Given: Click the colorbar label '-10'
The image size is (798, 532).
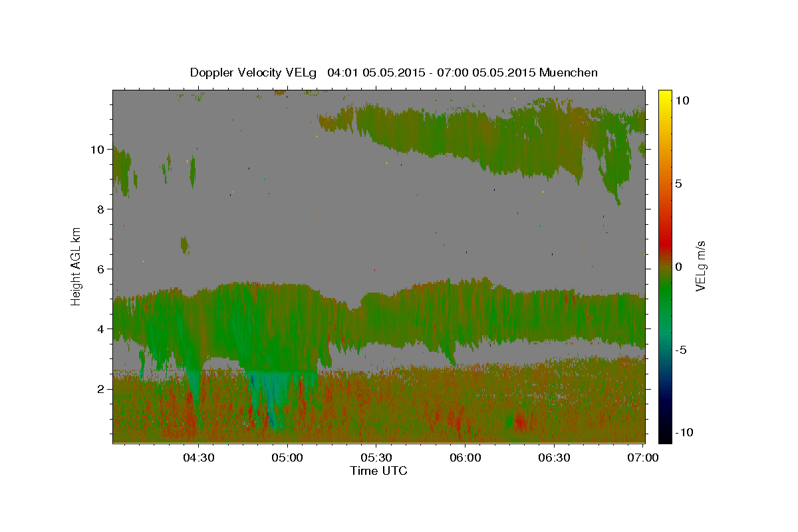Looking at the screenshot, I should click(684, 432).
